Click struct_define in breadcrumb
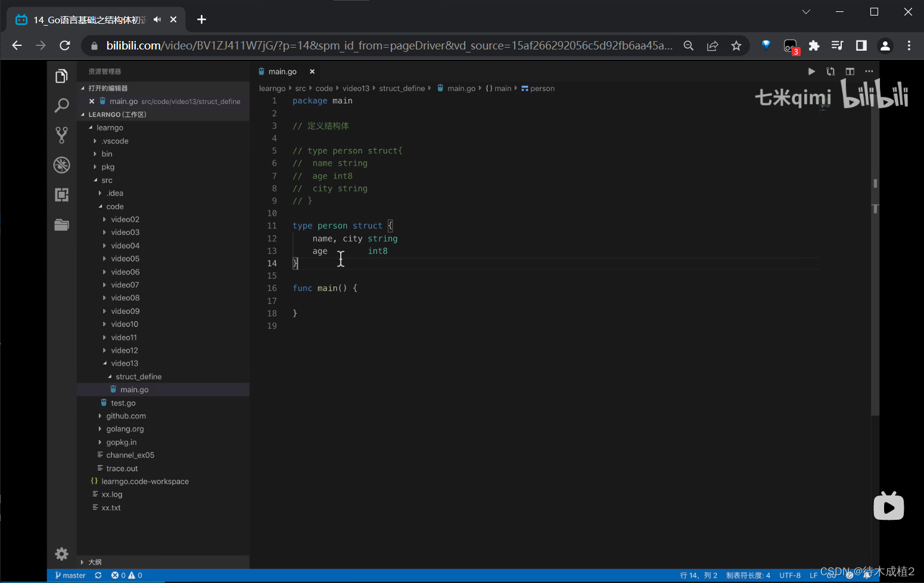 click(x=402, y=88)
